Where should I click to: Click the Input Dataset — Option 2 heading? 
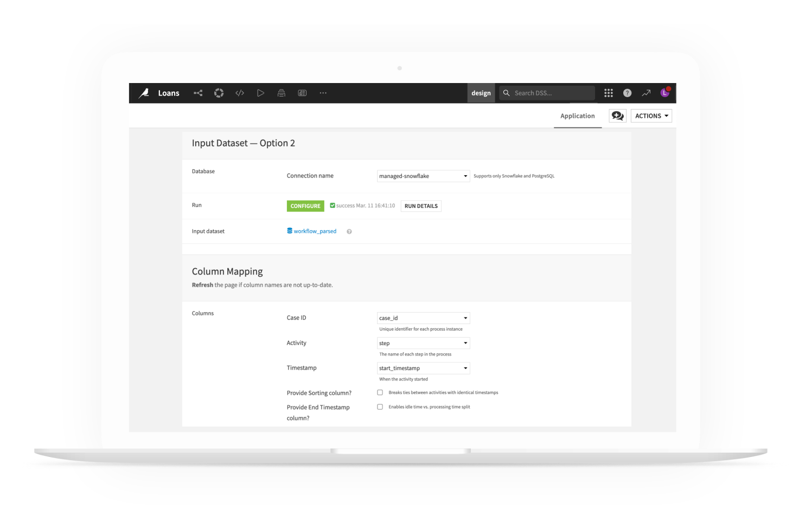(244, 143)
